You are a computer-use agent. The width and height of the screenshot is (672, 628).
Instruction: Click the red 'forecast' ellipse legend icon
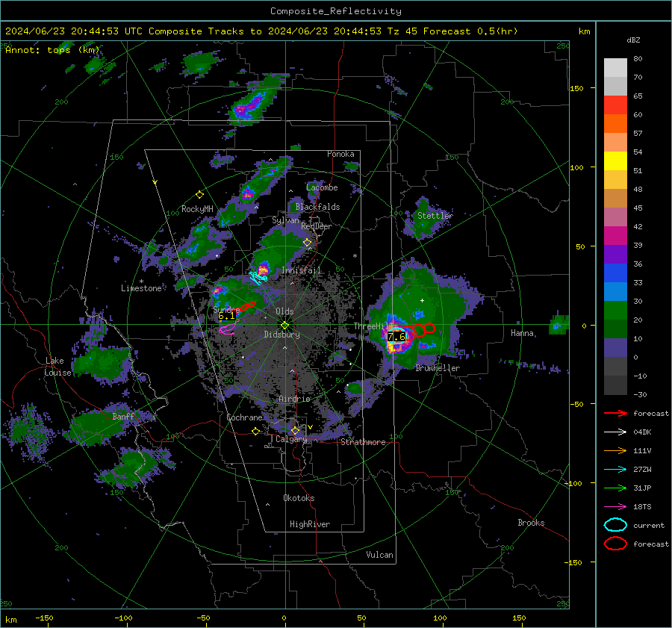click(x=615, y=544)
